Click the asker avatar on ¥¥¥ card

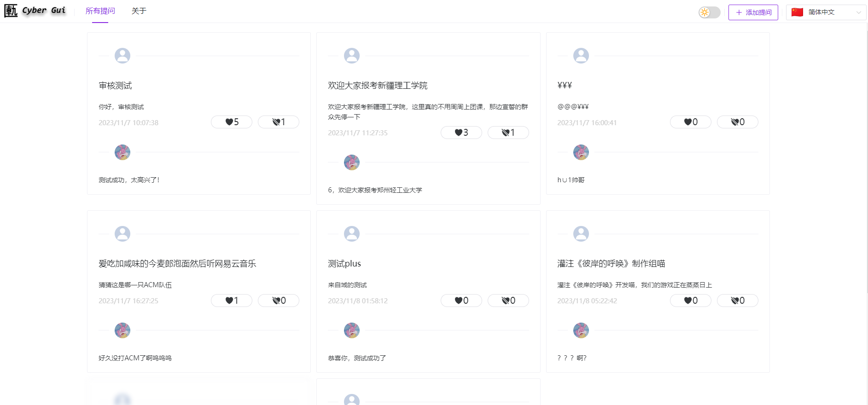(x=581, y=56)
